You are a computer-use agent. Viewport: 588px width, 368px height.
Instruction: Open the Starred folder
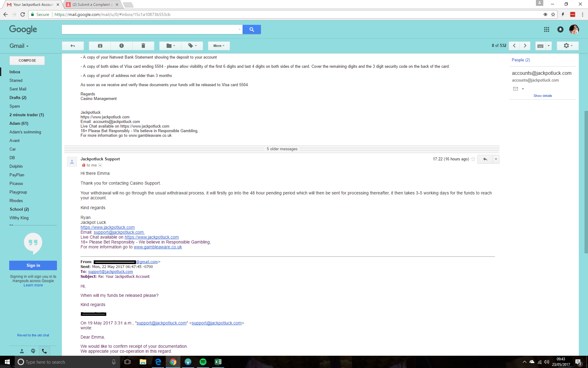click(x=16, y=80)
